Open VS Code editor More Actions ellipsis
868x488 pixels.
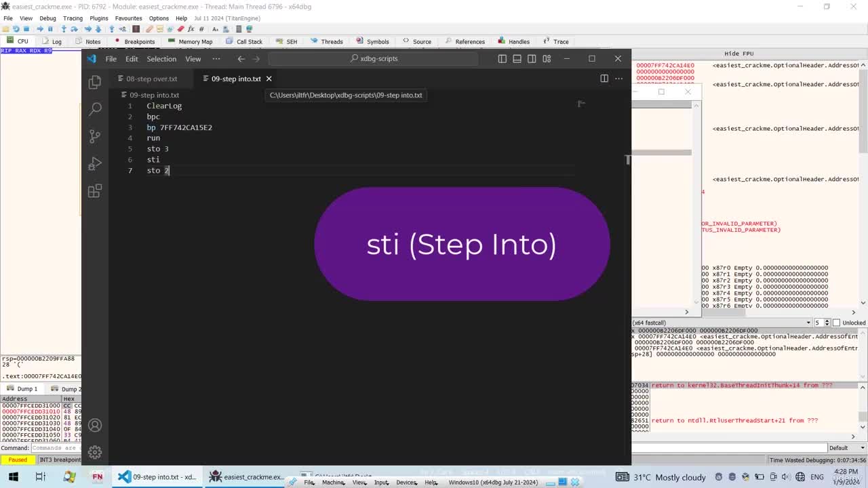(x=618, y=79)
